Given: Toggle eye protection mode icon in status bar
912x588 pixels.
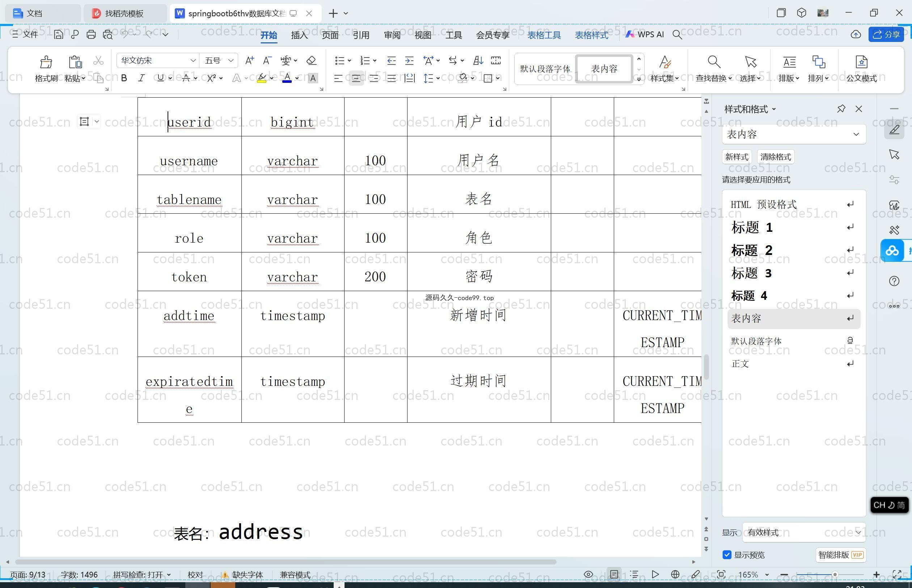Looking at the screenshot, I should (x=588, y=574).
